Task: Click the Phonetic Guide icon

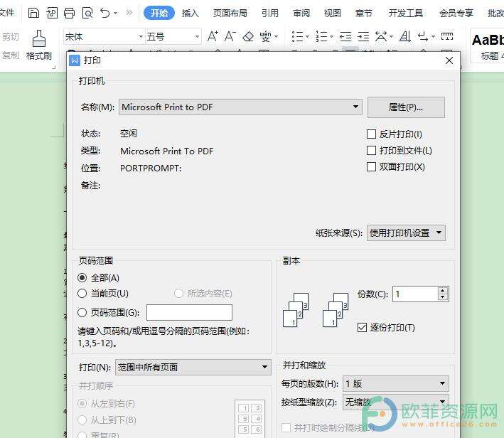Action: coord(265,36)
